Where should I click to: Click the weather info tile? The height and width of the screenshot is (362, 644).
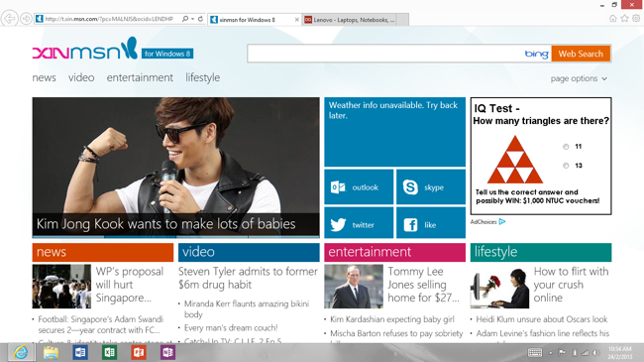click(394, 132)
